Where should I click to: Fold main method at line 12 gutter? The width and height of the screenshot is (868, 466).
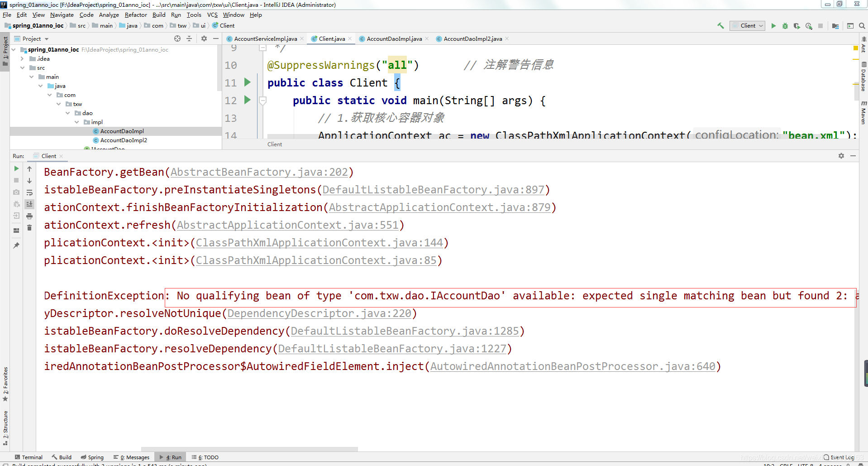click(x=262, y=100)
